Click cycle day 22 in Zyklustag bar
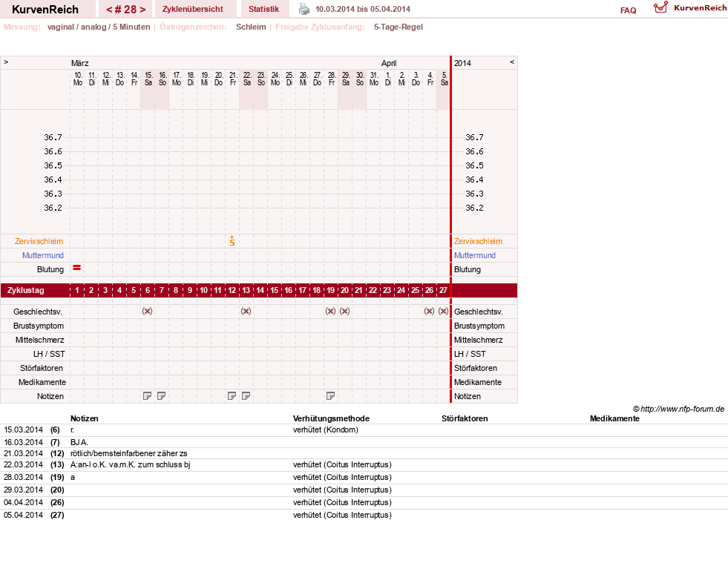The image size is (728, 566). tap(373, 291)
